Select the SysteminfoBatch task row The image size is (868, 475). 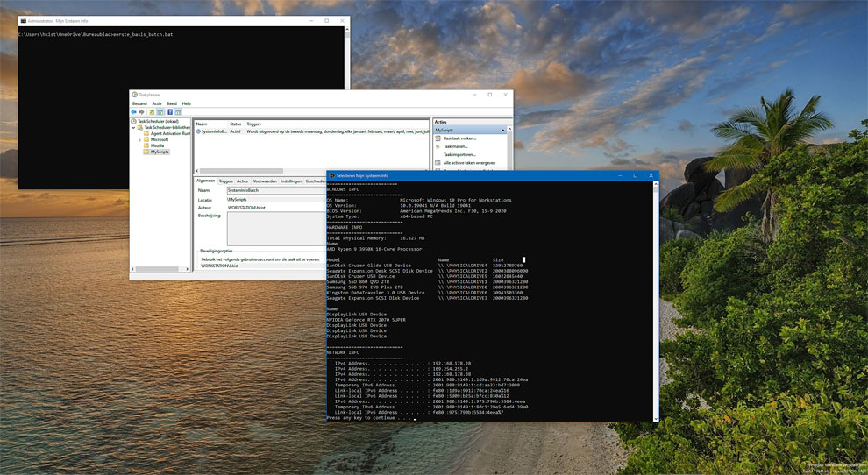point(312,131)
